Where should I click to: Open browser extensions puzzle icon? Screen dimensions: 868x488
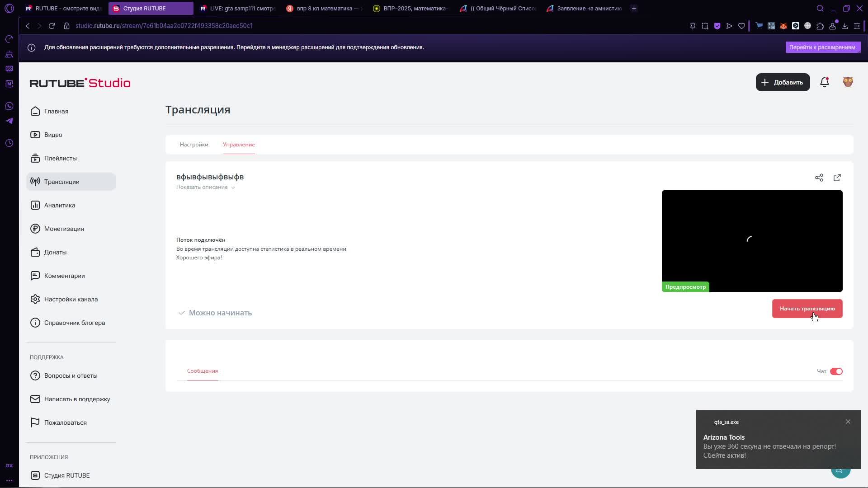pyautogui.click(x=820, y=26)
